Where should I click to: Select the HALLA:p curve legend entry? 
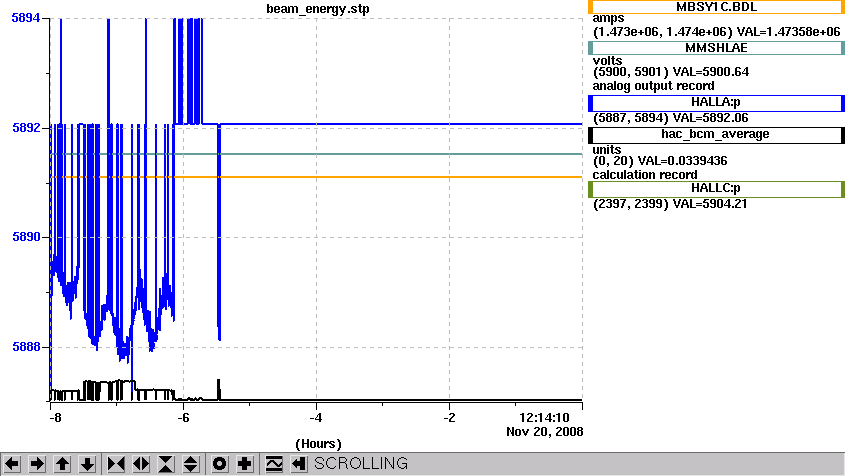tap(716, 102)
